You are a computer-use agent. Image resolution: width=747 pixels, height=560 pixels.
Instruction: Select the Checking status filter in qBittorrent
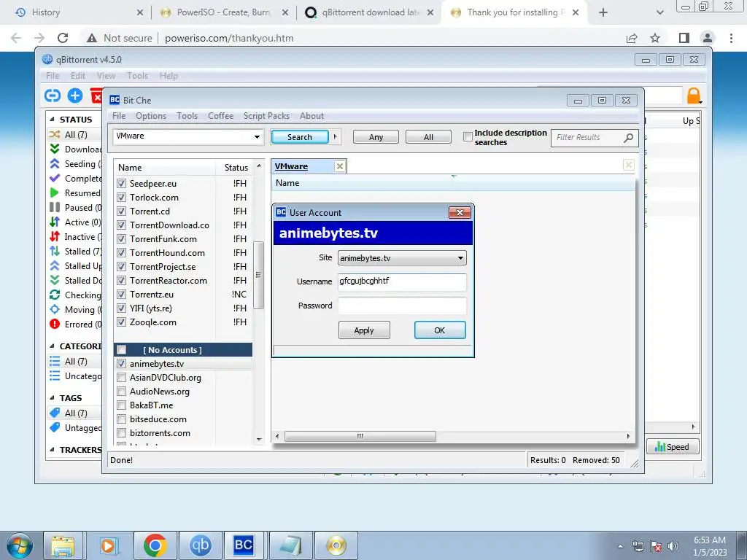(x=76, y=295)
